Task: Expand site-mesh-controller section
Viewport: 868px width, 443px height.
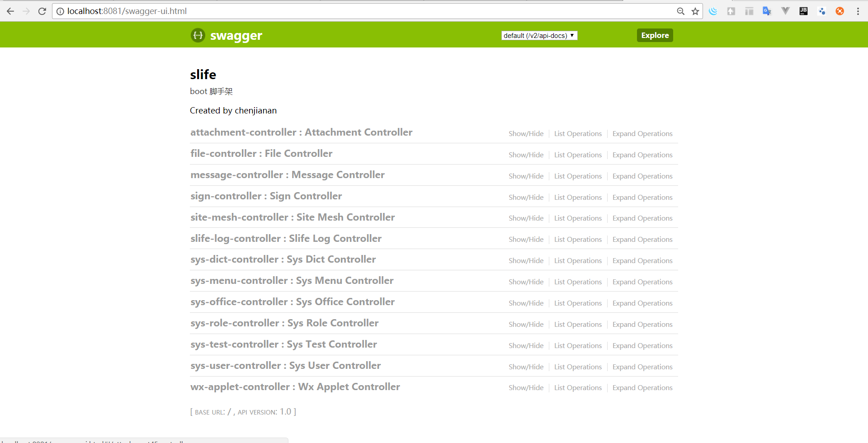Action: click(292, 217)
